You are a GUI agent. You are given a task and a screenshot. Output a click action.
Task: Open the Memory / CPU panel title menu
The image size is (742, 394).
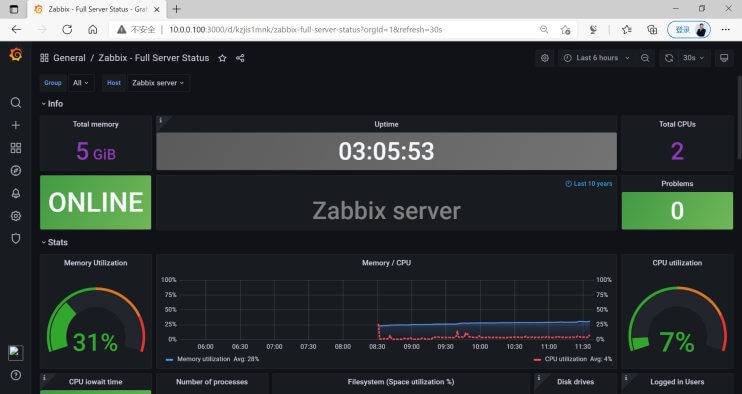[387, 263]
